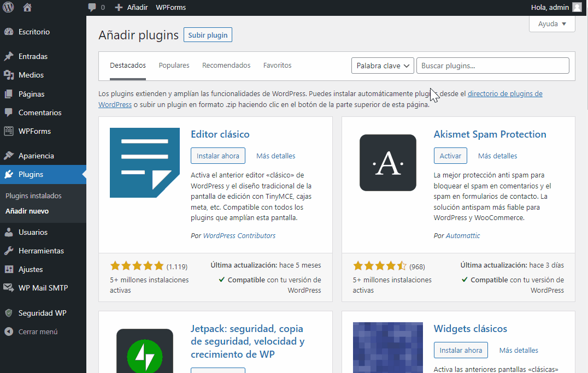Click the Plugins plug icon
This screenshot has width=588, height=373.
click(9, 174)
